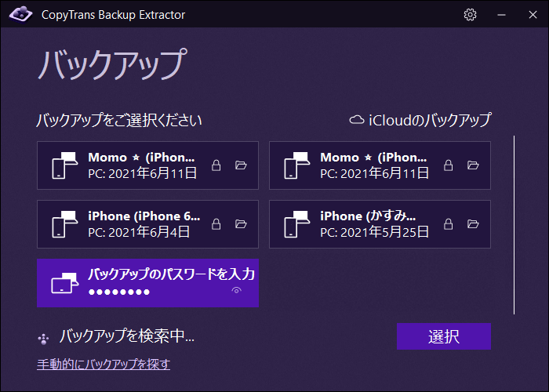
Task: Open folder icon on iPhone (かすみ... backup
Action: coord(473,224)
